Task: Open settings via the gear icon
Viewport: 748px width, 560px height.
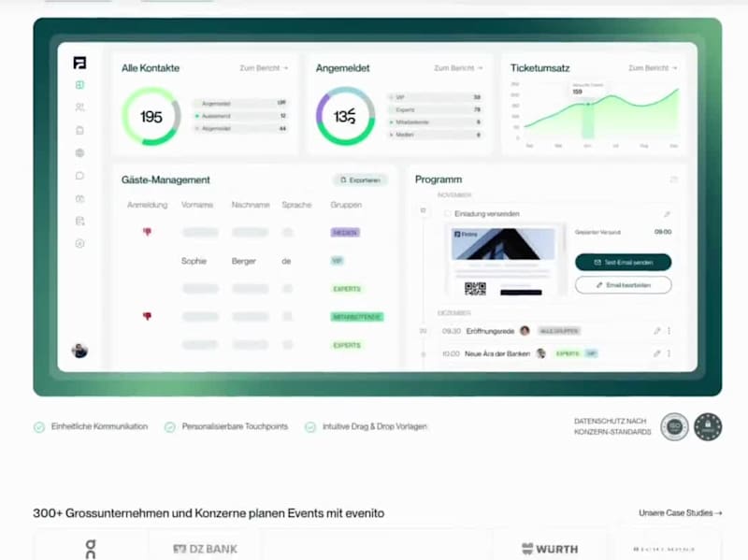Action: click(x=80, y=243)
